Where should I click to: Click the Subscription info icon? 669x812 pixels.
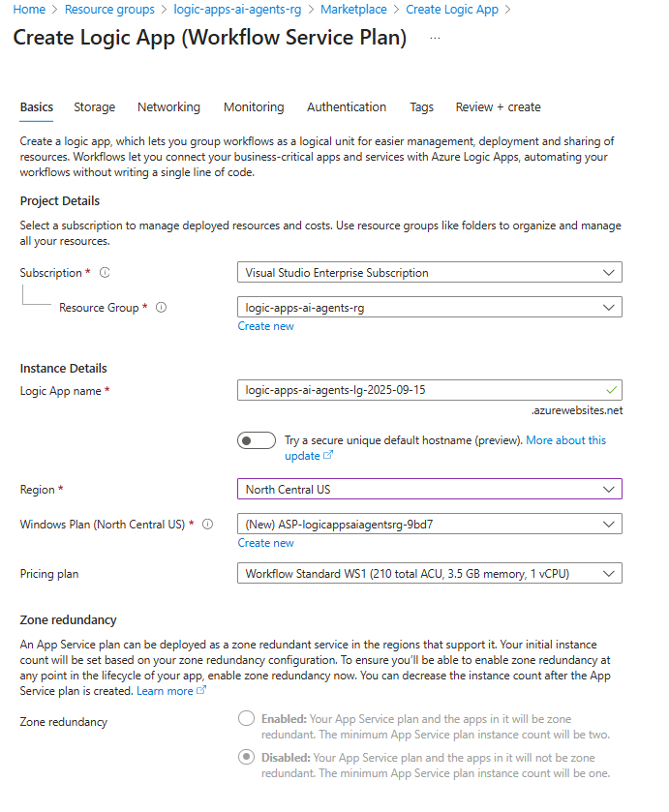pos(105,273)
